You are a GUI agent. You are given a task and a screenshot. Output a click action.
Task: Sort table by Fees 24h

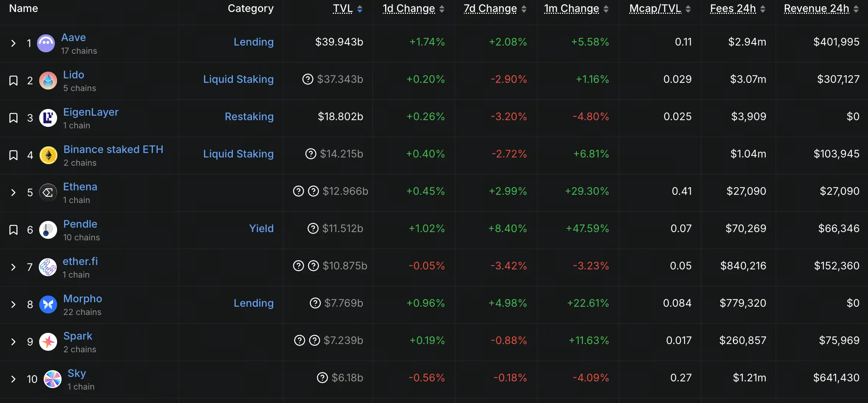(738, 9)
